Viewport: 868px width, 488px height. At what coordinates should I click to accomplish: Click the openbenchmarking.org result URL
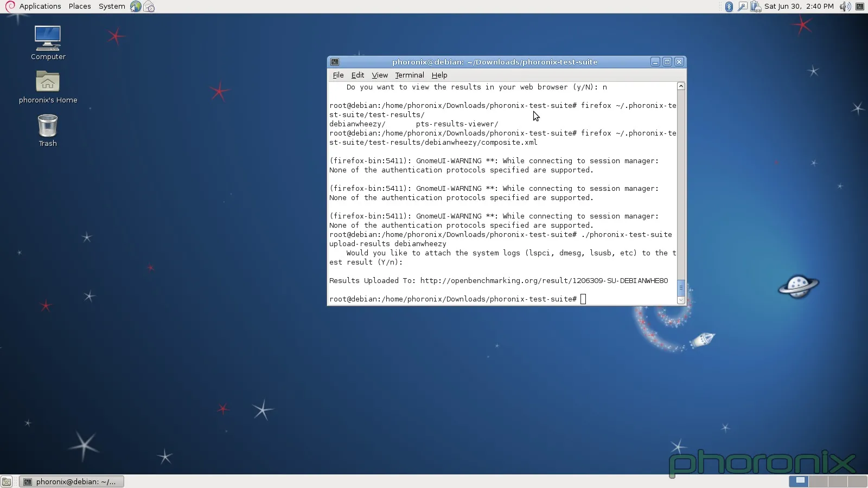(544, 281)
